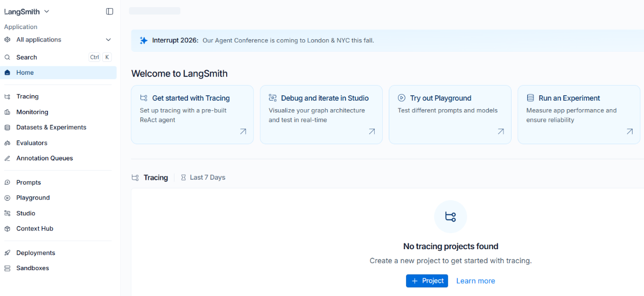The height and width of the screenshot is (296, 644).
Task: Click the sparkle icon in Interrupt banner
Action: click(x=143, y=40)
